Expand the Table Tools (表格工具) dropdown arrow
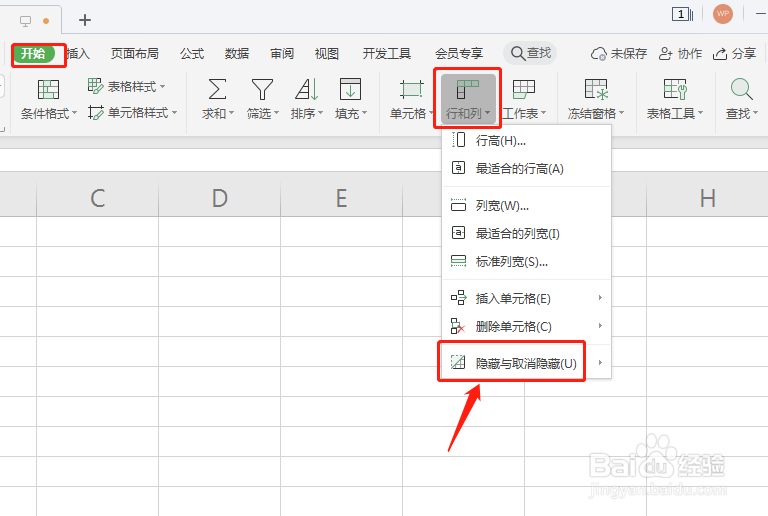This screenshot has height=516, width=768. (x=700, y=113)
